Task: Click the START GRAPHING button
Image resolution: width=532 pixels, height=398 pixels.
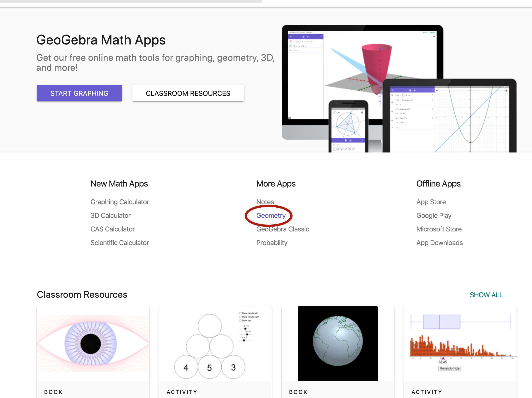Action: [x=79, y=93]
